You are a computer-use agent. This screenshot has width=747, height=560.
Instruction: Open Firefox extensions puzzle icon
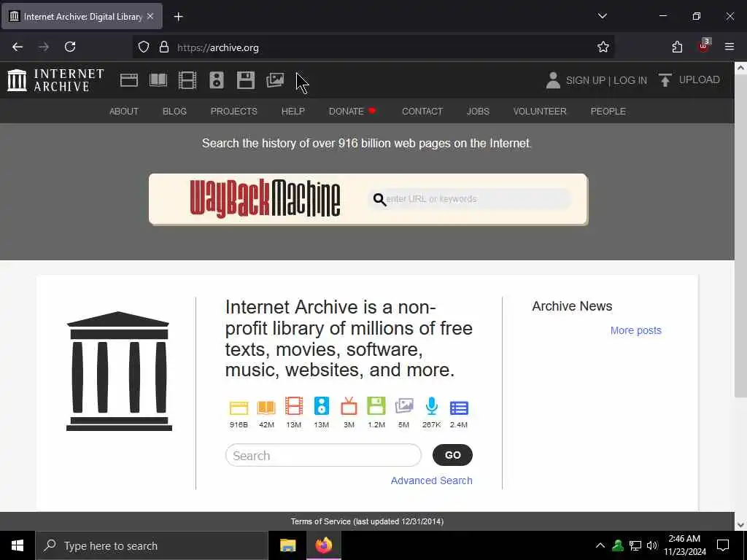point(677,47)
